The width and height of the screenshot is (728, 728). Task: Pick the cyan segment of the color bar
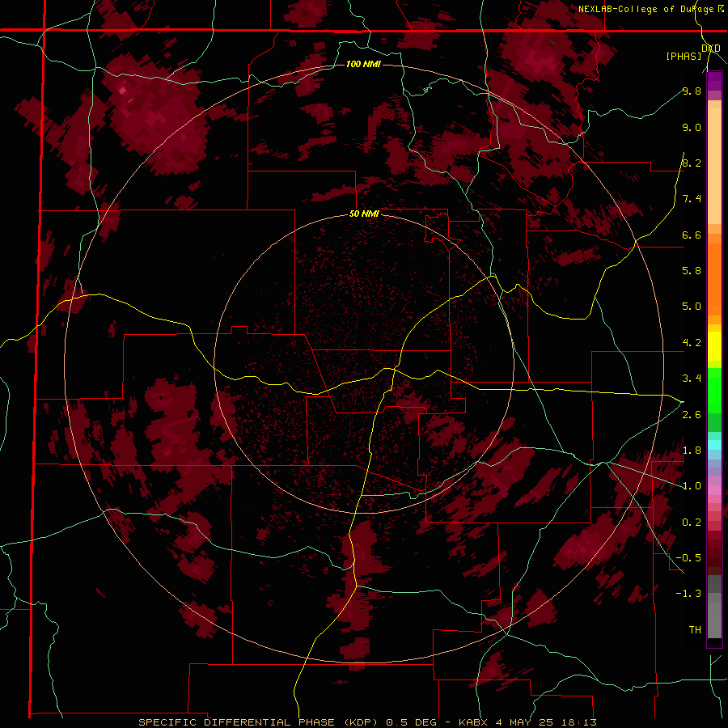point(714,445)
